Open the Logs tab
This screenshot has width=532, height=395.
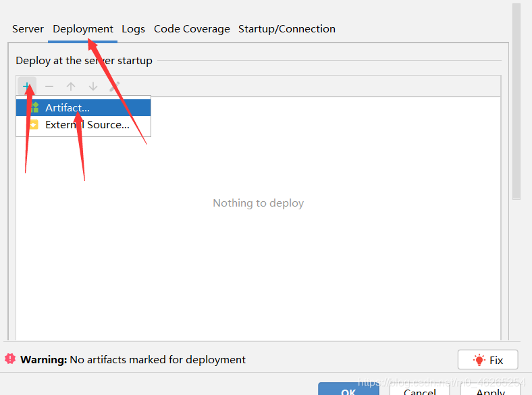coord(133,29)
